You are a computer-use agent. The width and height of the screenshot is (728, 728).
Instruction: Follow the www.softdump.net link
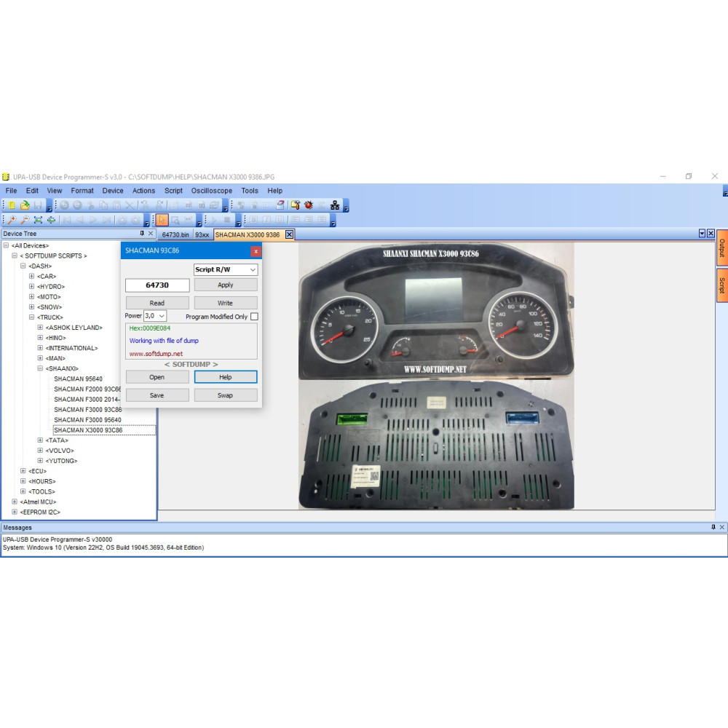click(x=156, y=354)
